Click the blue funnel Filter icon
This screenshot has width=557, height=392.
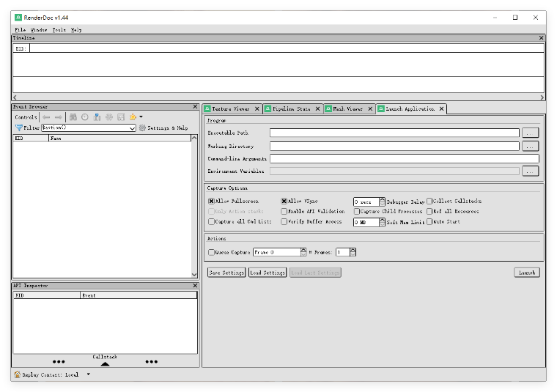[x=19, y=127]
